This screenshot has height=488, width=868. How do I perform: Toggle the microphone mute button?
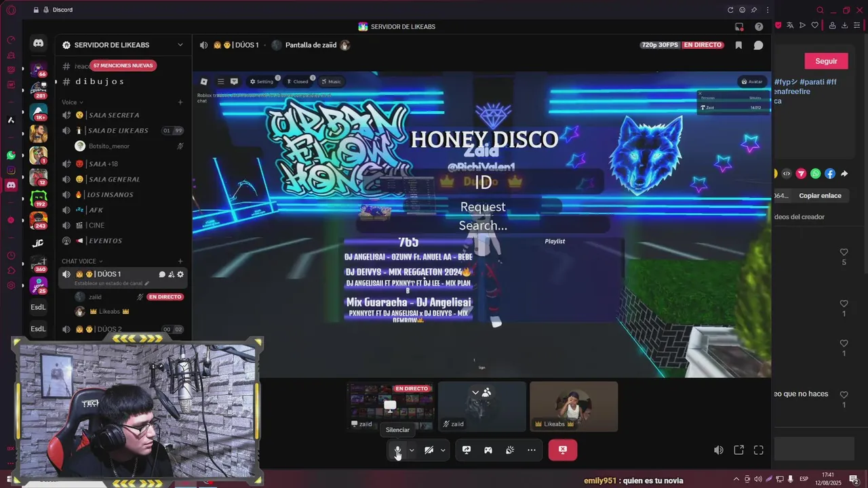point(398,450)
